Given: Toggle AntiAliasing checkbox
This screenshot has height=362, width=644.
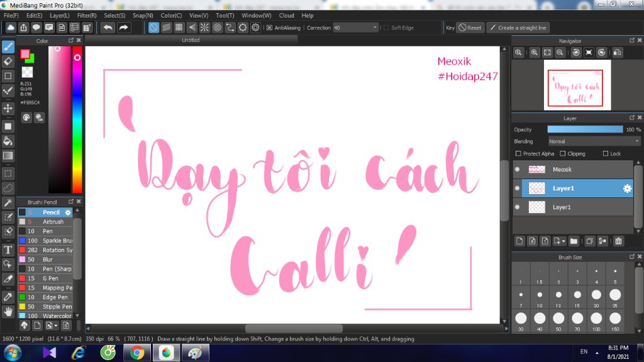Looking at the screenshot, I should [x=269, y=28].
